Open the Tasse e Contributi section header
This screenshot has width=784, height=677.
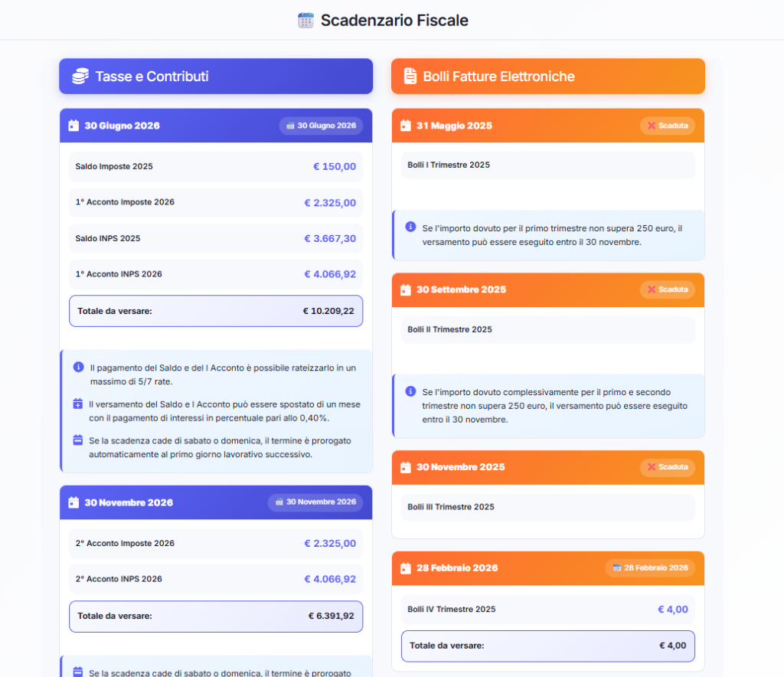[x=215, y=76]
